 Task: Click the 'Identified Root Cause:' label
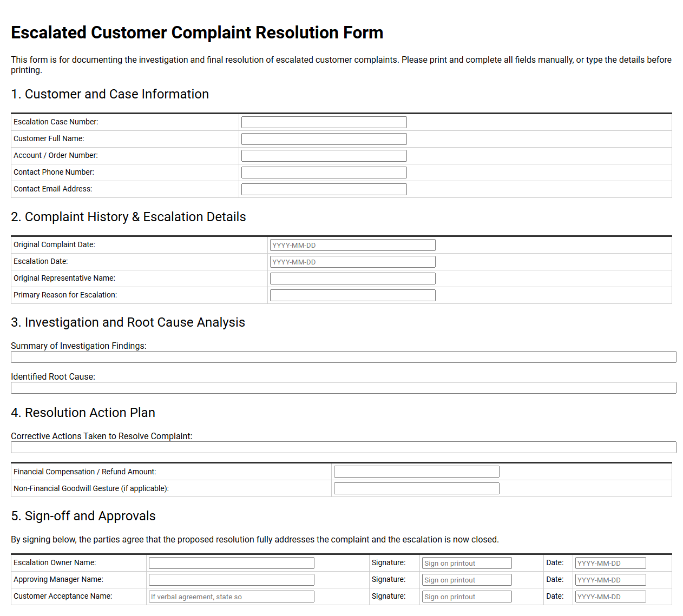(x=53, y=376)
